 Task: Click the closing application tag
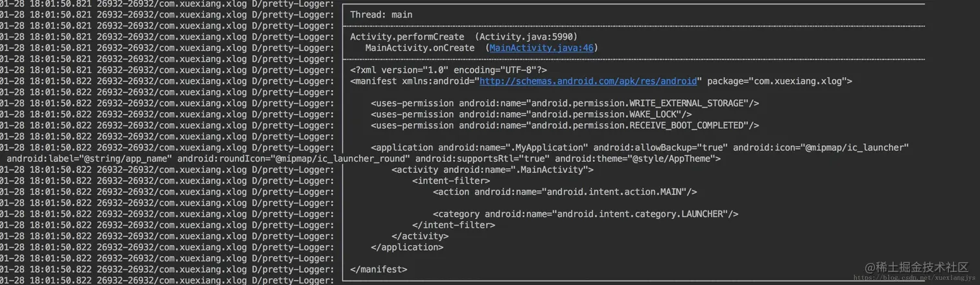407,247
